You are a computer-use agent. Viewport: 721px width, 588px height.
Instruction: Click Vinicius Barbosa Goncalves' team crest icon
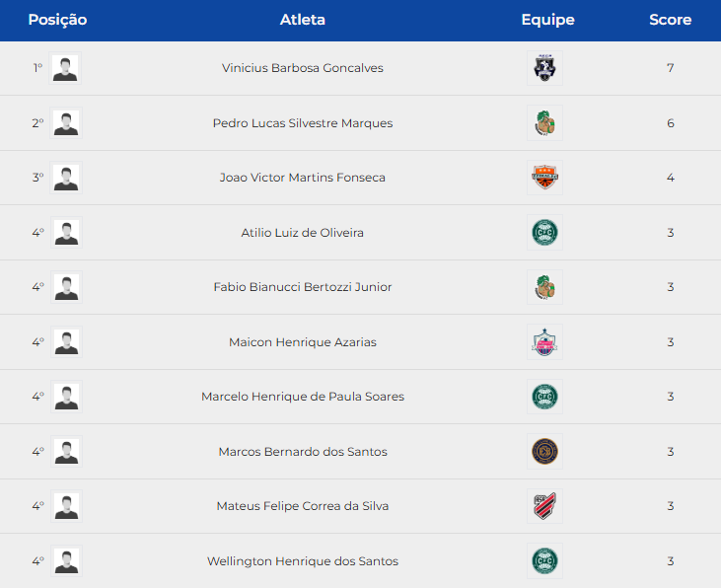point(544,68)
